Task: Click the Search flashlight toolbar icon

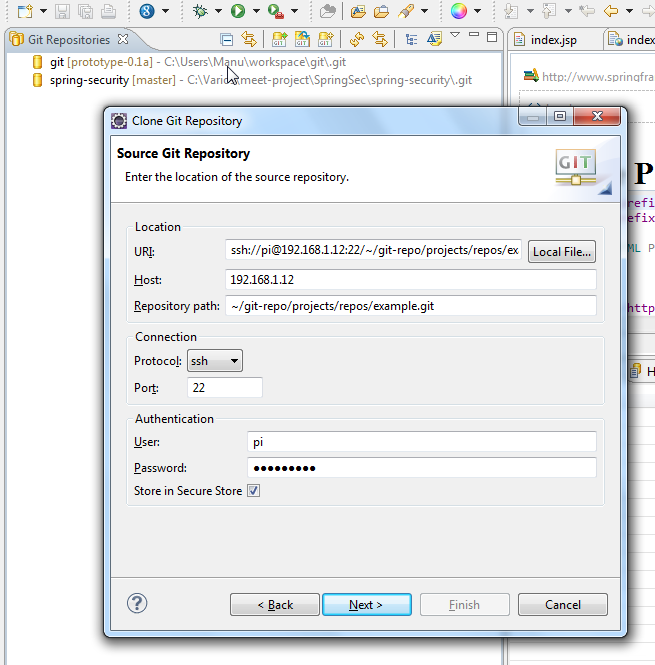Action: pos(406,11)
